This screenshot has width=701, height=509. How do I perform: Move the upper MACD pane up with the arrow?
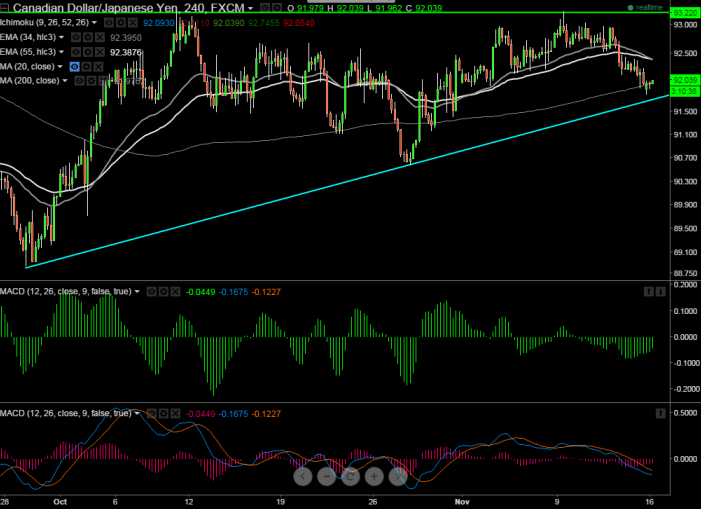coord(649,292)
